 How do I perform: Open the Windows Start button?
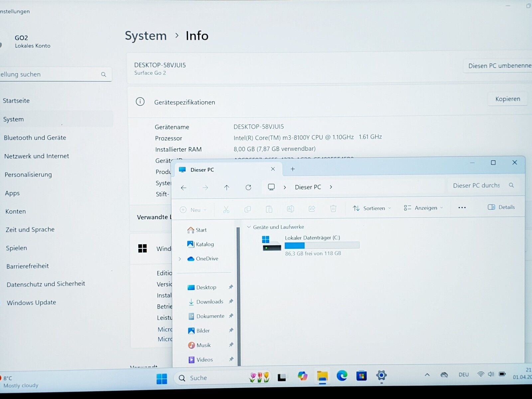(162, 378)
